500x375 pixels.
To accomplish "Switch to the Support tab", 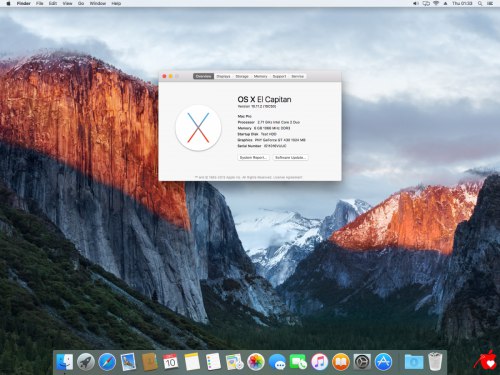I will pos(279,76).
